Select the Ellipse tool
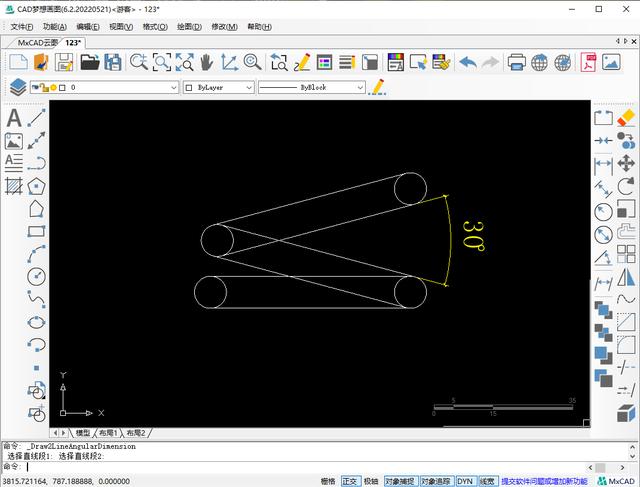This screenshot has width=640, height=487. point(36,322)
